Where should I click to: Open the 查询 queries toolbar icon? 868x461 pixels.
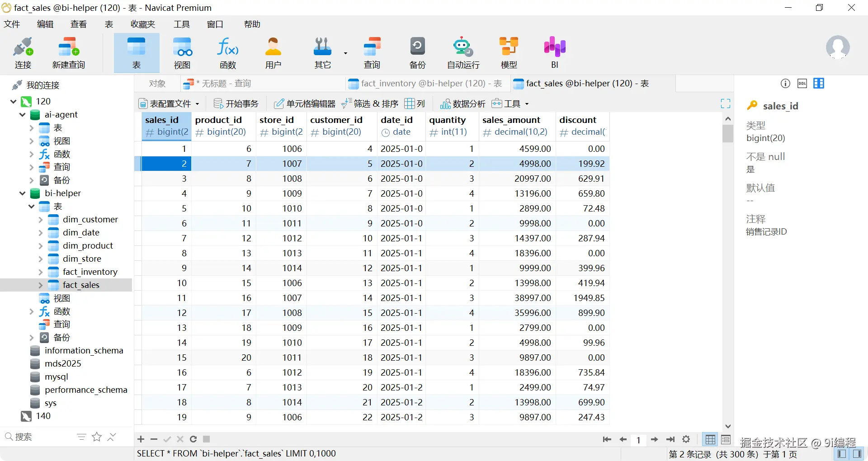click(x=372, y=53)
